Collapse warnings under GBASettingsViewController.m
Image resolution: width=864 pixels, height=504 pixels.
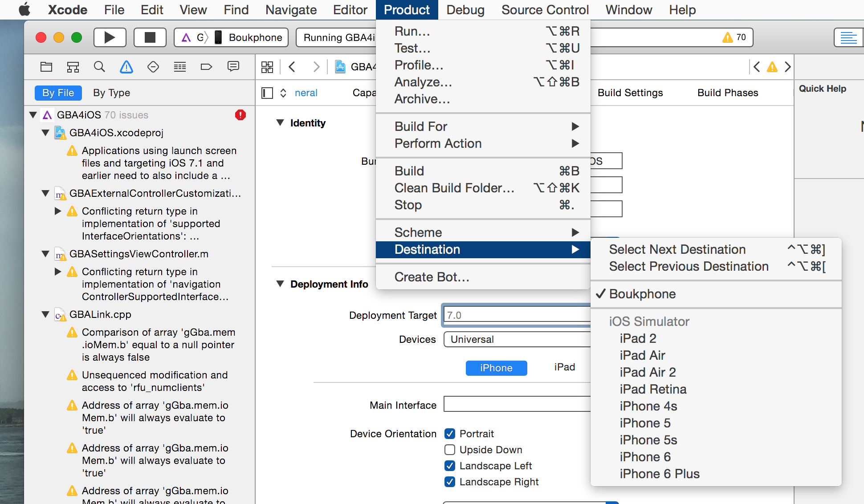pos(45,254)
